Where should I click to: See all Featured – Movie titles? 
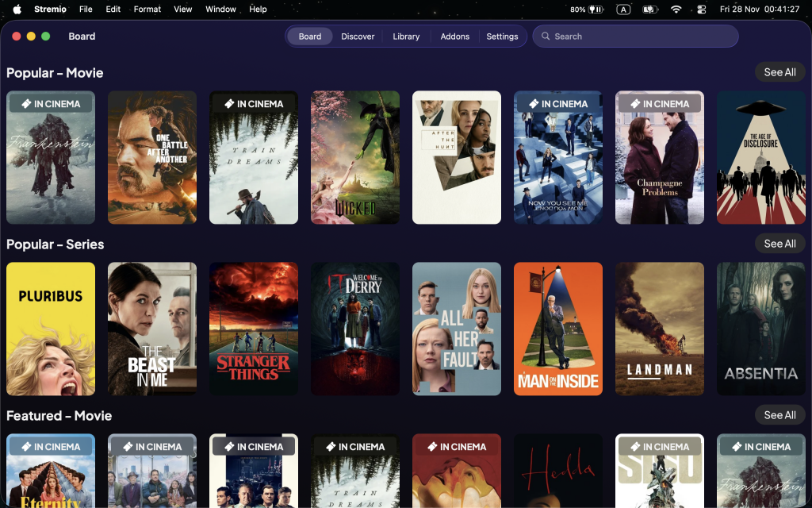[779, 415]
